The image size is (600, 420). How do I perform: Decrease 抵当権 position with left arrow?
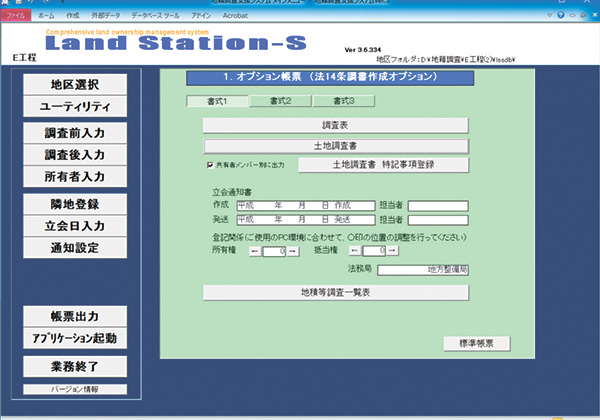(x=356, y=250)
